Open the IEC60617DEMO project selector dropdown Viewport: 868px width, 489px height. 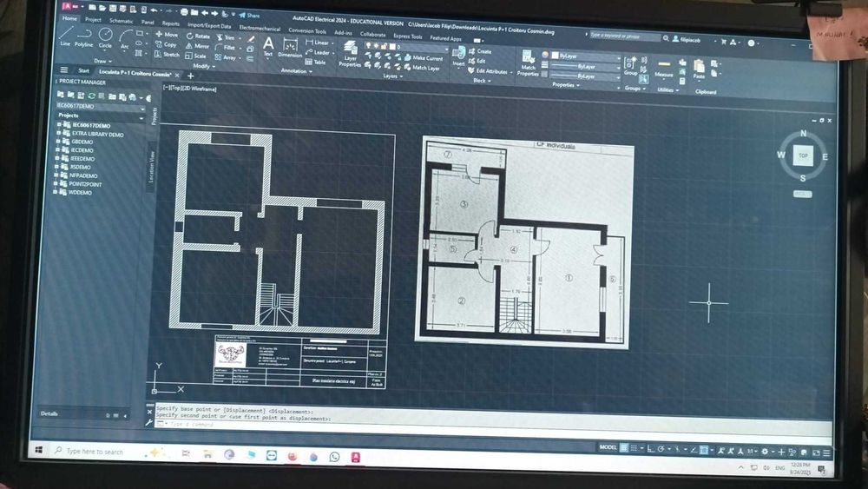tap(100, 106)
